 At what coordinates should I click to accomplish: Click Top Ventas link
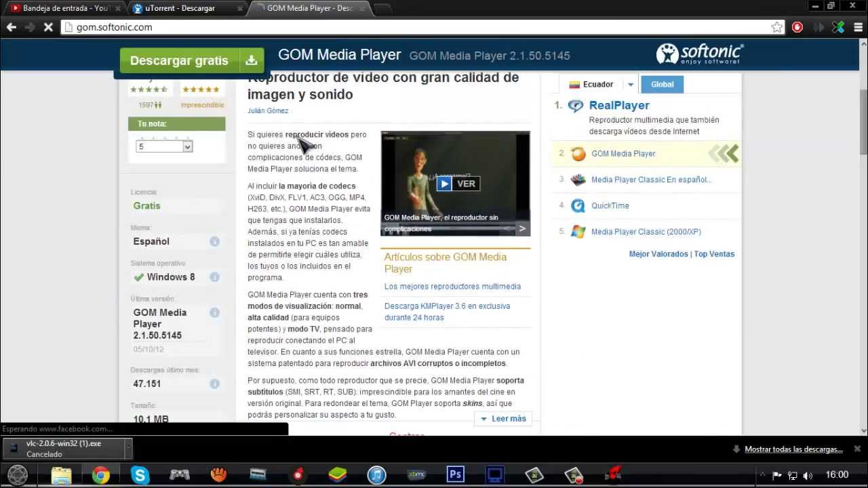[x=714, y=254]
